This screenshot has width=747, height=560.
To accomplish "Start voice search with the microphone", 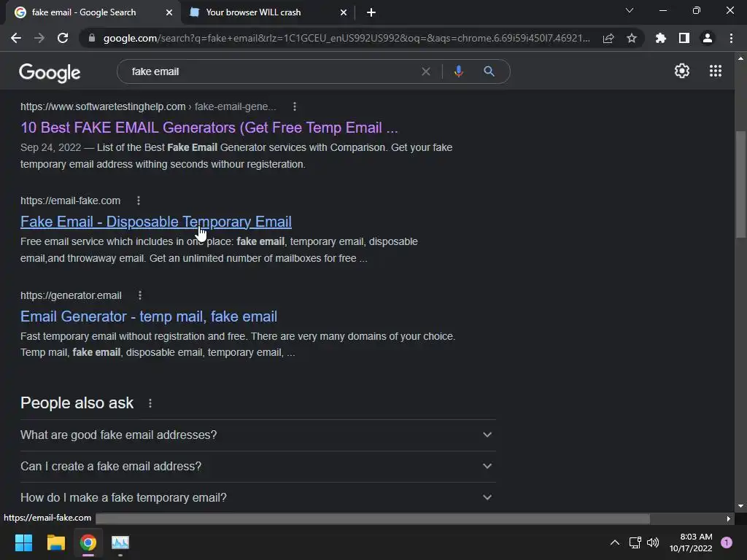I will point(458,71).
